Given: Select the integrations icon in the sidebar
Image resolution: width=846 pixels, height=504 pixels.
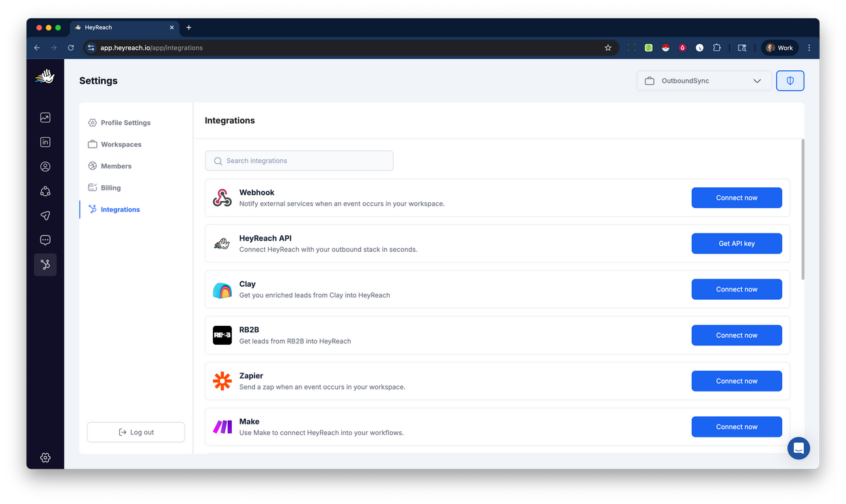Looking at the screenshot, I should (45, 264).
